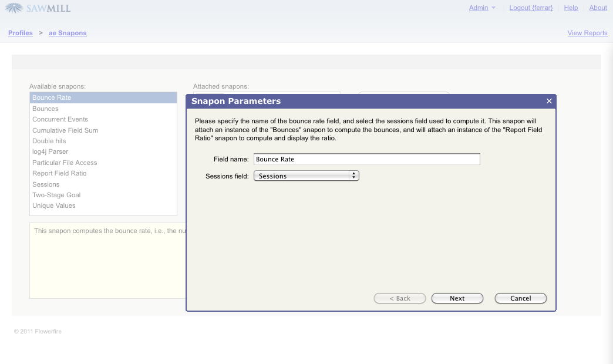Image resolution: width=613 pixels, height=364 pixels.
Task: Open the Admin dropdown menu
Action: point(482,8)
